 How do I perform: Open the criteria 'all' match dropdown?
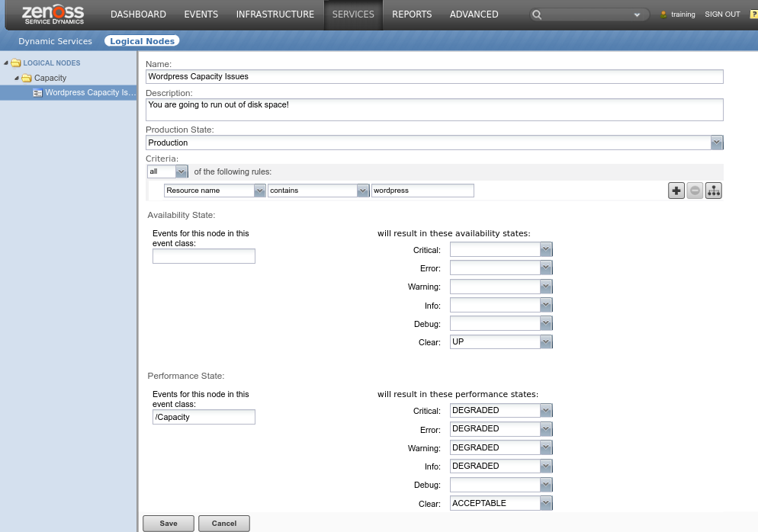181,172
